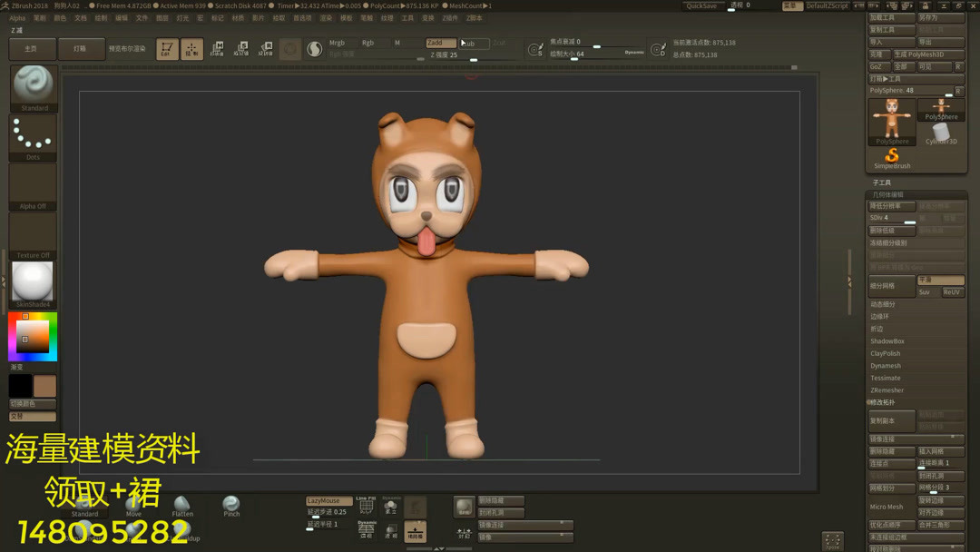Select the PolySphere dog model thumbnail
The image size is (980, 552).
tap(893, 120)
